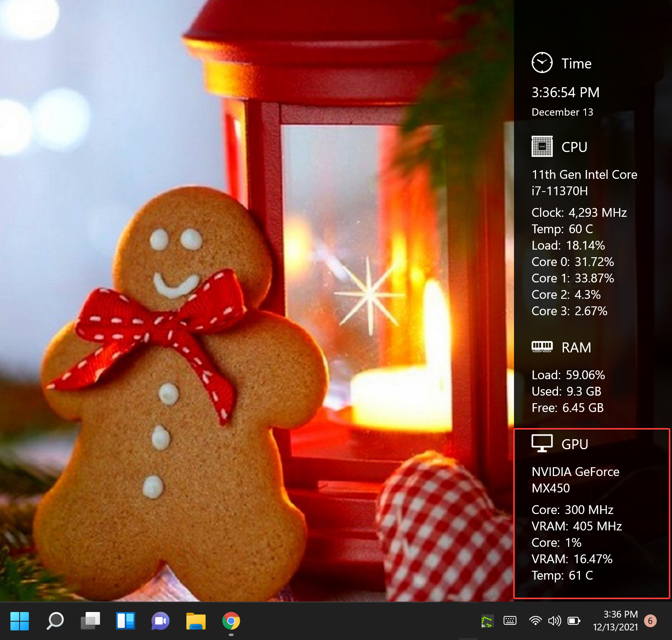Viewport: 672px width, 640px height.
Task: Click the 3:36:54 PM time readout
Action: pyautogui.click(x=566, y=92)
